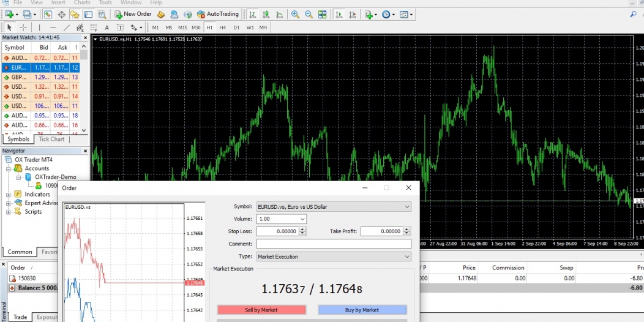This screenshot has width=644, height=322.
Task: Switch to H4 timeframe
Action: point(223,28)
